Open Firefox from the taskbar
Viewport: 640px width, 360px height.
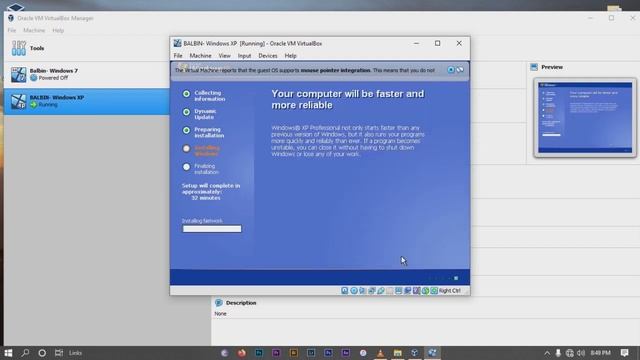(242, 353)
